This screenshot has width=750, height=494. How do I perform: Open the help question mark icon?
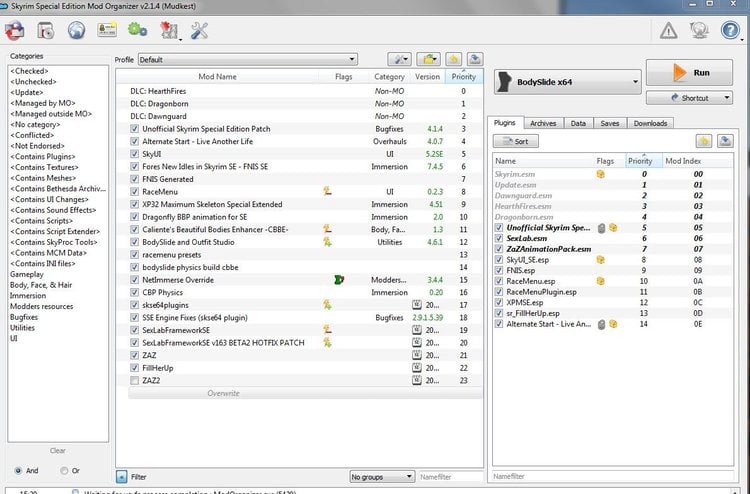pyautogui.click(x=730, y=31)
